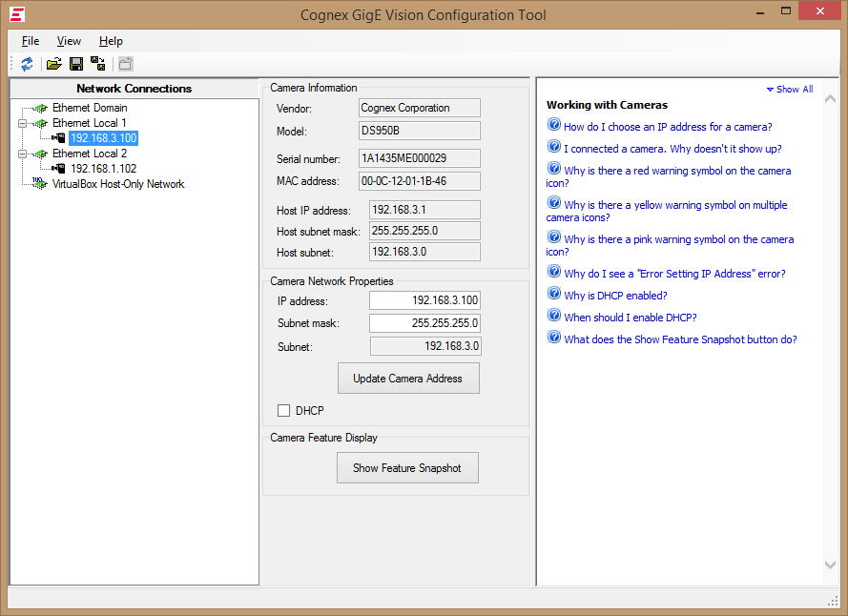
Task: Select the camera icon under Ethernet Local 1
Action: pos(57,138)
